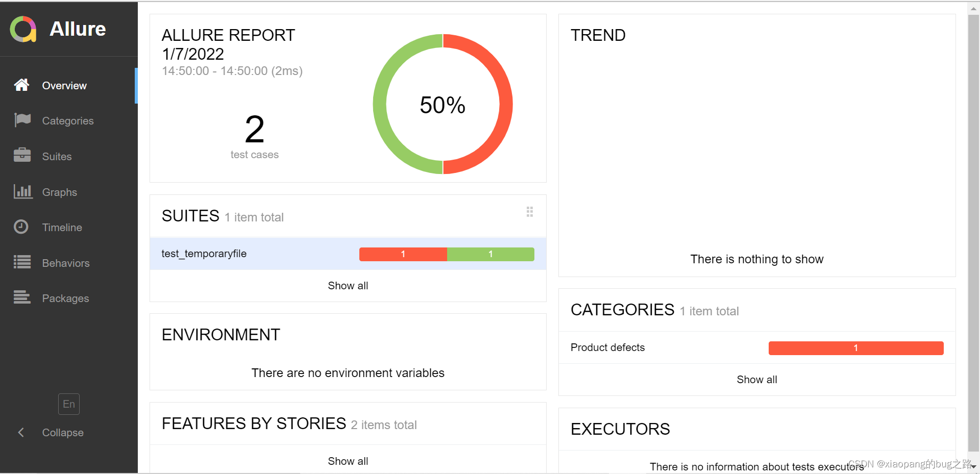Click the ALLURE REPORT 1/7/2022 title
The image size is (980, 474).
(x=229, y=44)
